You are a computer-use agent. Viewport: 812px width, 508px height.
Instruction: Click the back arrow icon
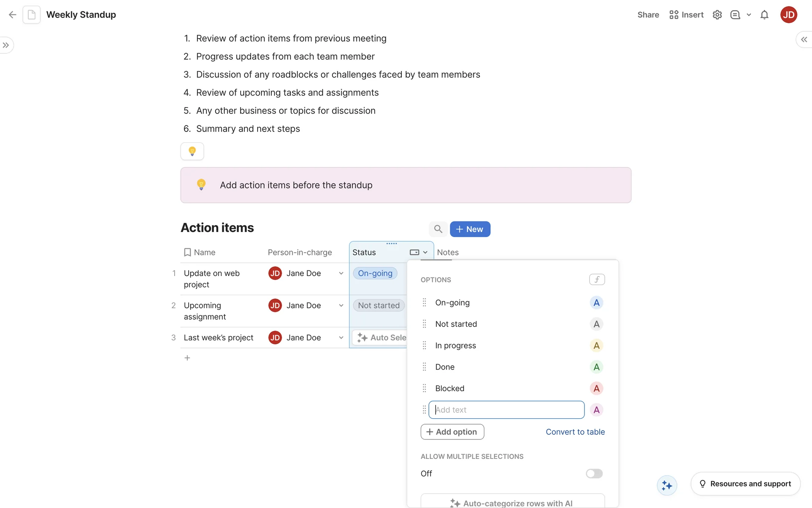[13, 15]
